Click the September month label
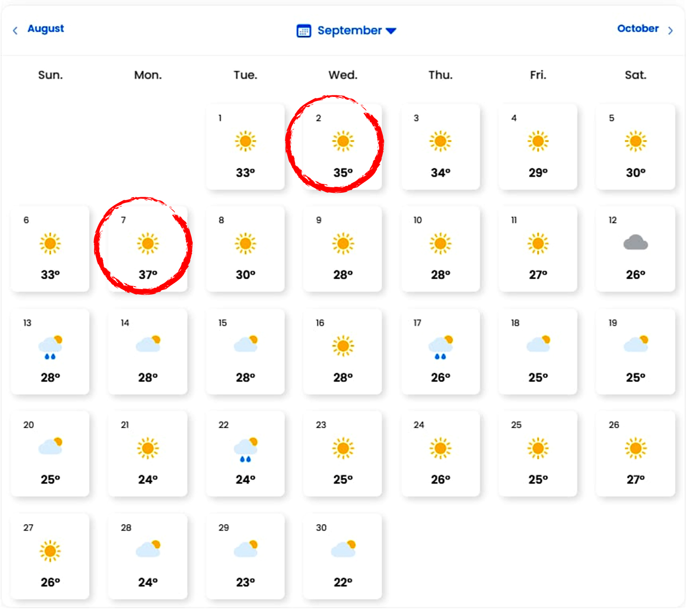Image resolution: width=696 pixels, height=616 pixels. click(349, 31)
